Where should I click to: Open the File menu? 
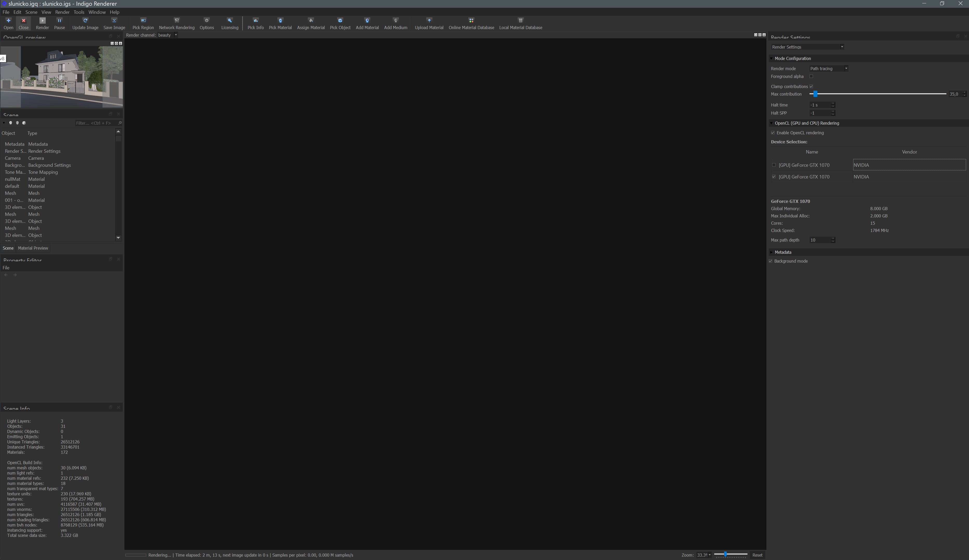click(x=6, y=12)
